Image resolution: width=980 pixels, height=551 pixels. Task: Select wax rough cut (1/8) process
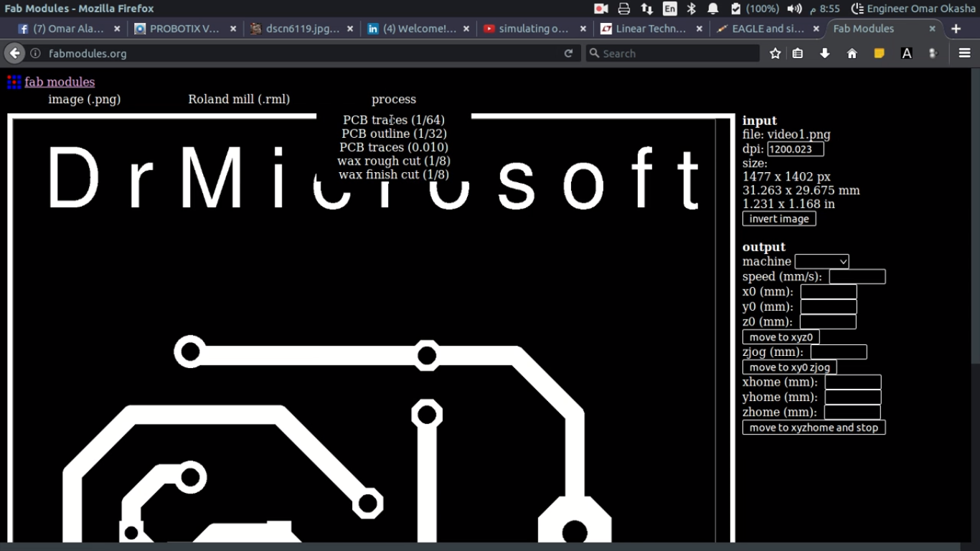[394, 161]
